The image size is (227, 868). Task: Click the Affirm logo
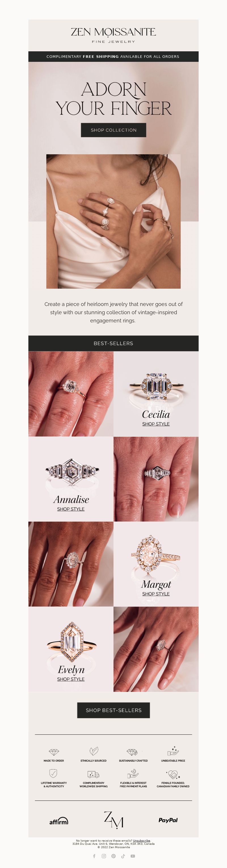click(59, 821)
